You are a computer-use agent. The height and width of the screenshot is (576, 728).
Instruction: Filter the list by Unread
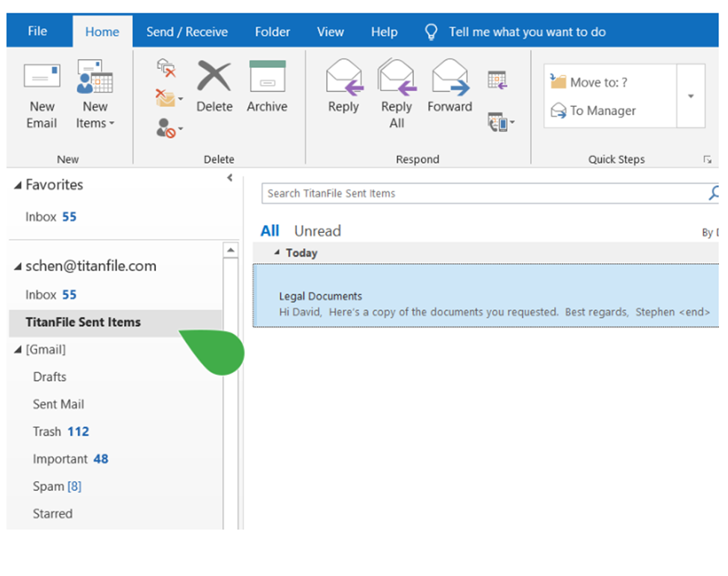[317, 231]
